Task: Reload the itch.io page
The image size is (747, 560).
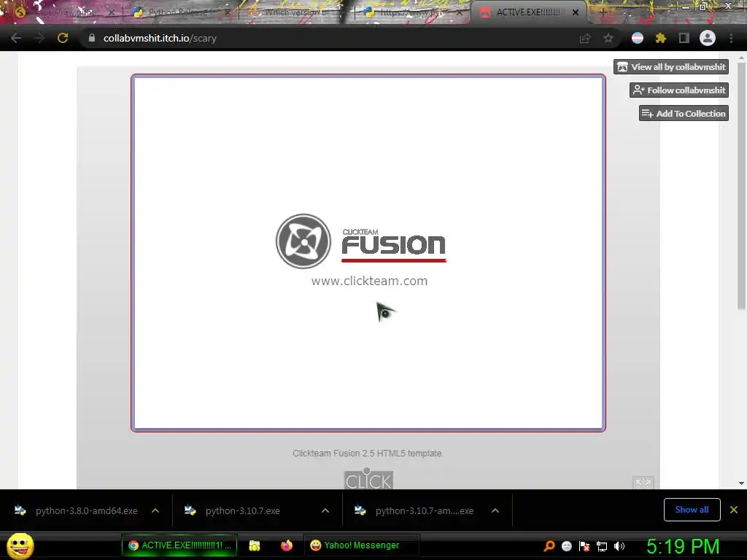Action: coord(63,38)
